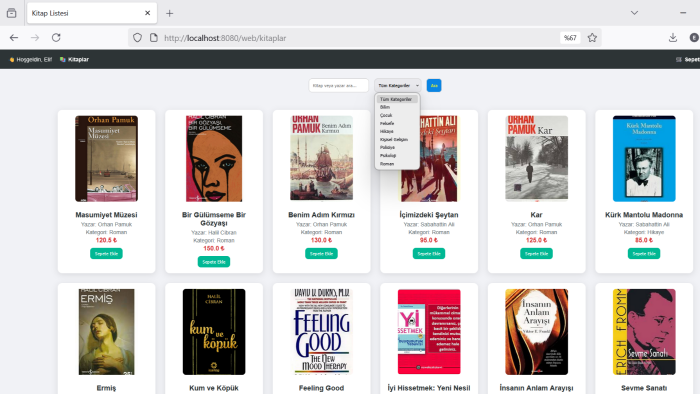Click the 95.0 ₺ price text
The height and width of the screenshot is (394, 700).
[x=429, y=240]
